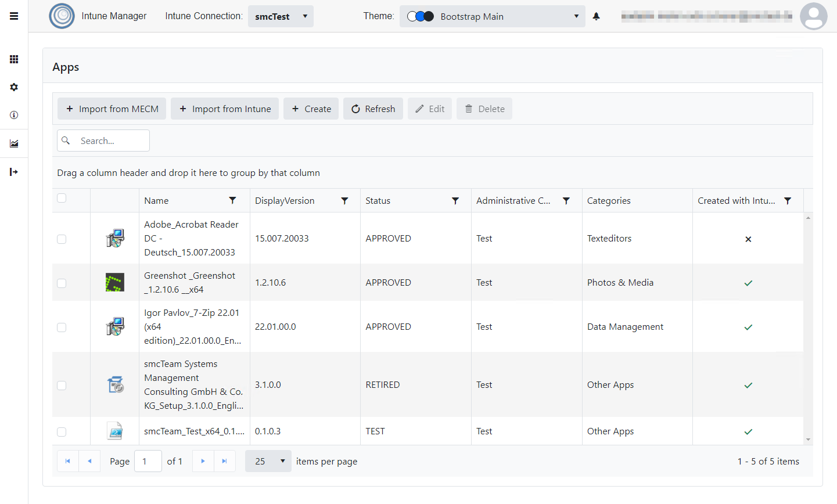Click the page number input field
The image size is (837, 504).
(x=148, y=461)
